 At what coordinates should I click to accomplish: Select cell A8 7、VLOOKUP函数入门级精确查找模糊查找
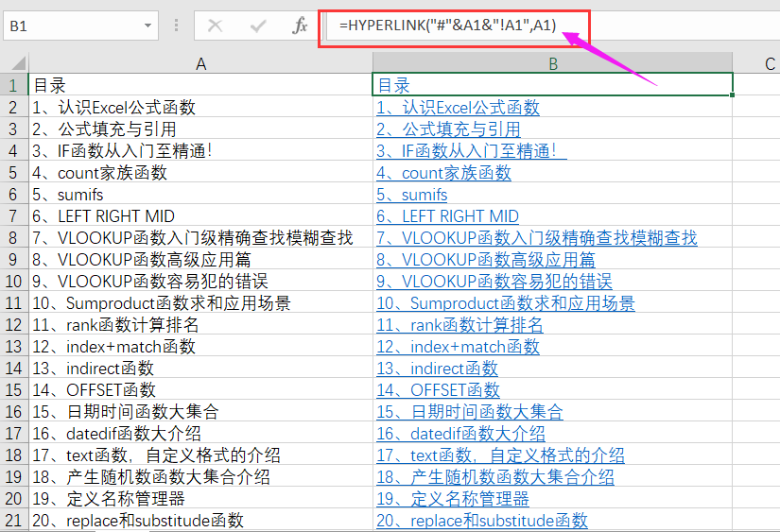coord(200,238)
